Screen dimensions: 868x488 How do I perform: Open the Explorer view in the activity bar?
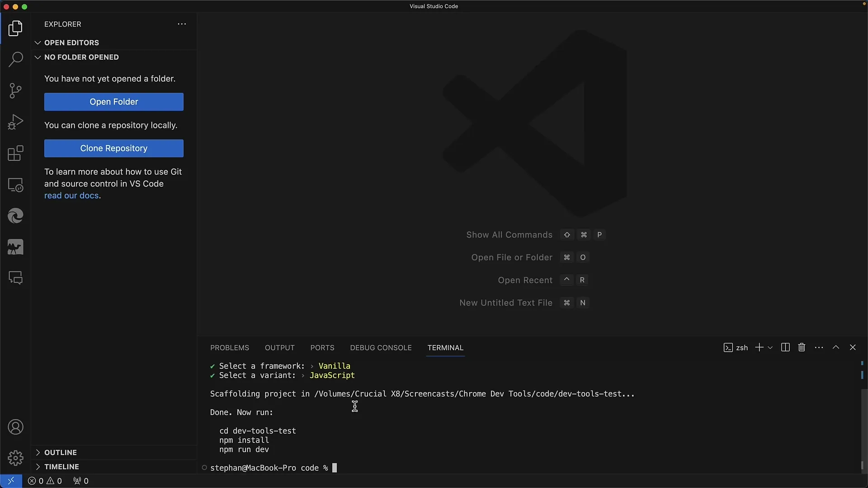point(15,28)
